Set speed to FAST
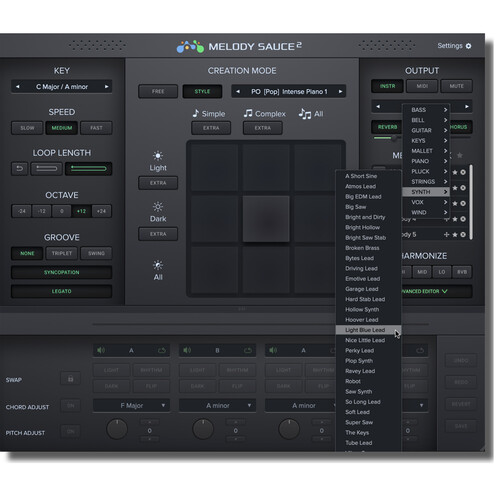The image size is (500, 500). click(x=96, y=128)
